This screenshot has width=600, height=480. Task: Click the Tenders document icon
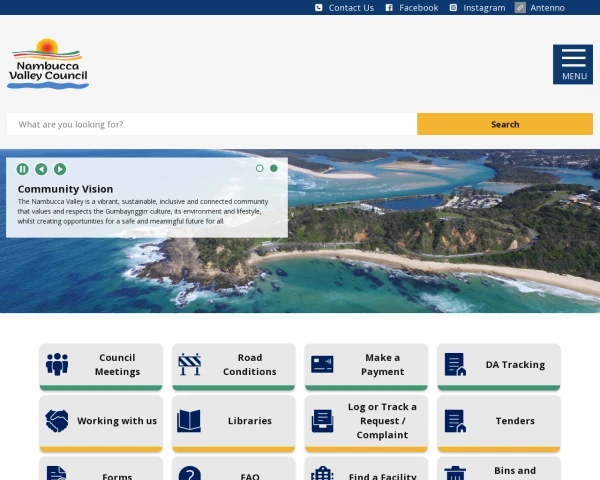[x=455, y=421]
